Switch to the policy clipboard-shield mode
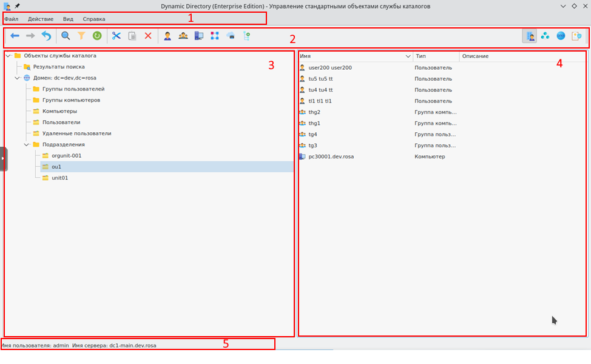The height and width of the screenshot is (364, 591). coord(576,36)
